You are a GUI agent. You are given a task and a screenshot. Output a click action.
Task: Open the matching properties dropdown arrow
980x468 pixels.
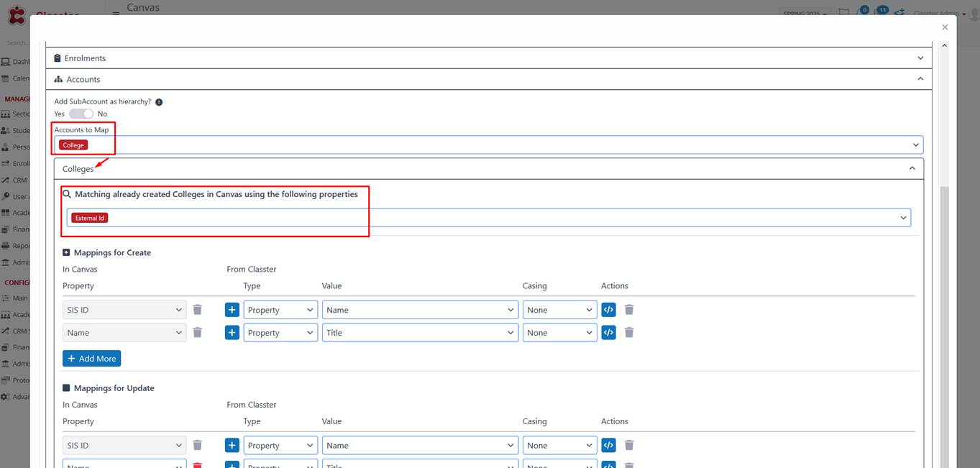tap(904, 218)
